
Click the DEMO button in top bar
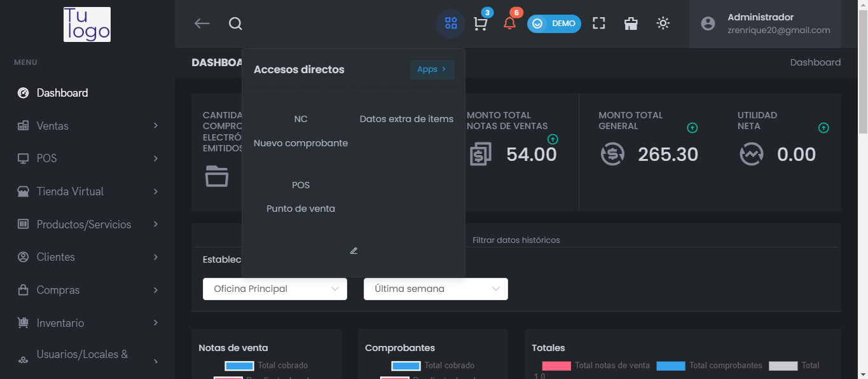554,24
